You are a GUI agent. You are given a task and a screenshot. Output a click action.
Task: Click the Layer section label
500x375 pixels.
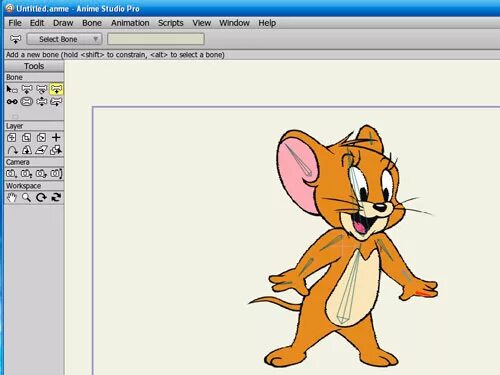click(x=14, y=126)
